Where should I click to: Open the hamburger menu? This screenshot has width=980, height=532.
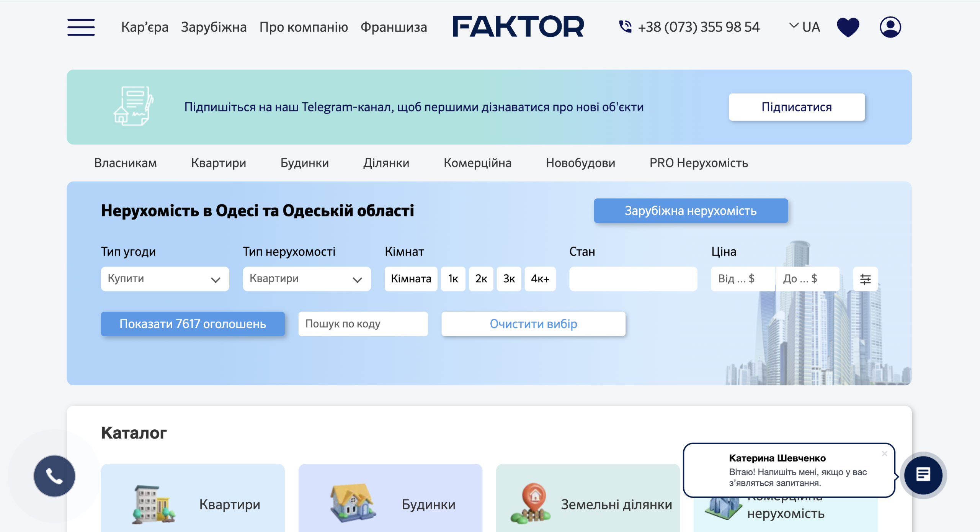81,27
